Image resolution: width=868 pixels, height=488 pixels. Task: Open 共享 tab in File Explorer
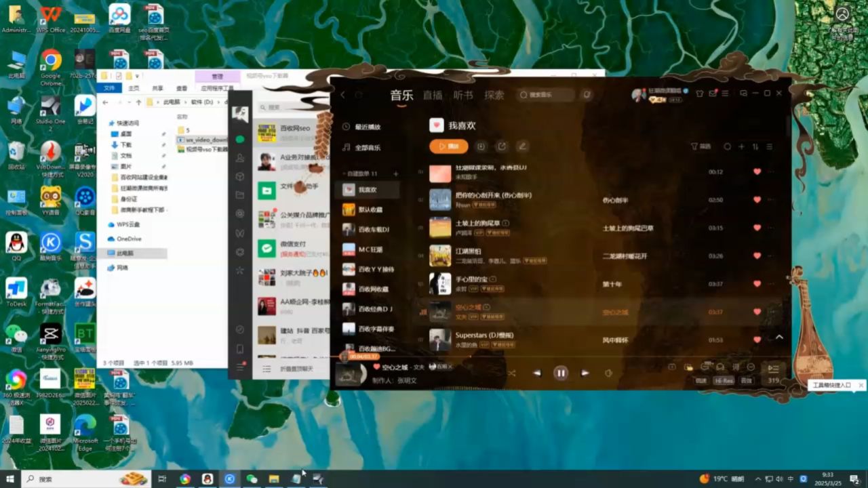coord(157,88)
